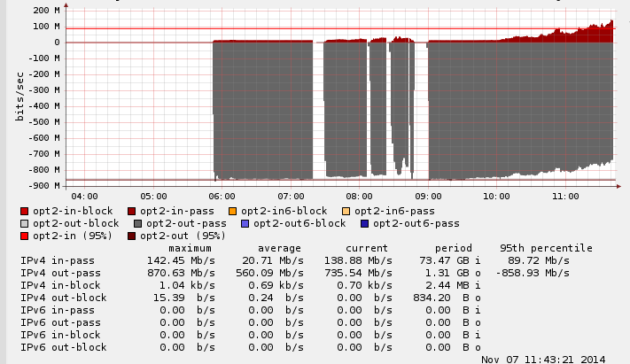Click the IPv6 in-pass row label
Screen dimensions: 630x364
tap(58, 311)
